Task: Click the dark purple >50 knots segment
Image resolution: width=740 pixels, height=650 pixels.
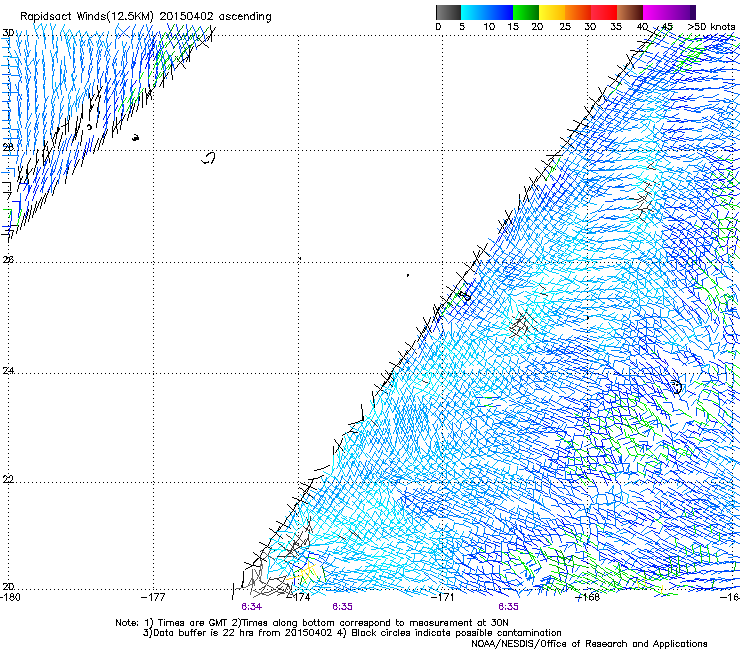Action: point(693,12)
